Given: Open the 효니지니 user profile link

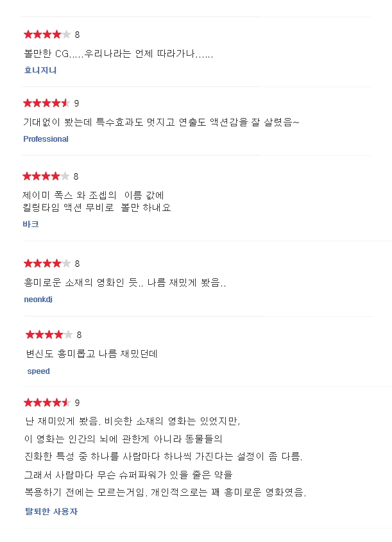Looking at the screenshot, I should tap(40, 70).
